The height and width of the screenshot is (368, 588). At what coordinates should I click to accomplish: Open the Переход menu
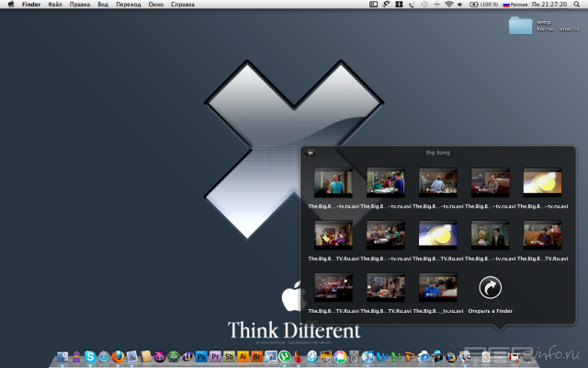(129, 5)
